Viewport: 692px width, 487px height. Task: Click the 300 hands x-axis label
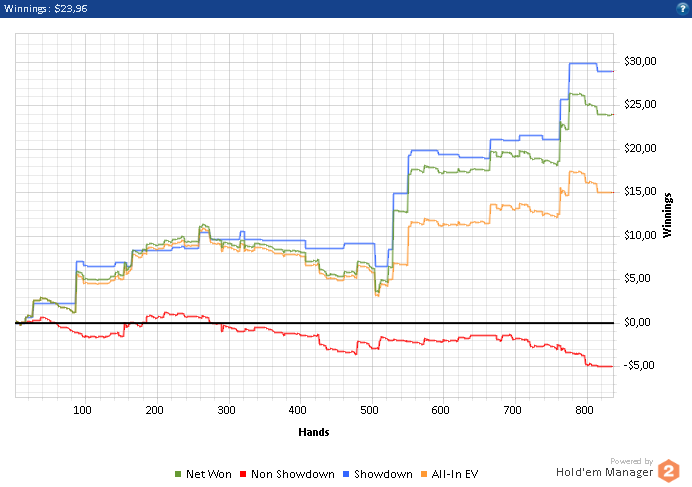pos(226,410)
